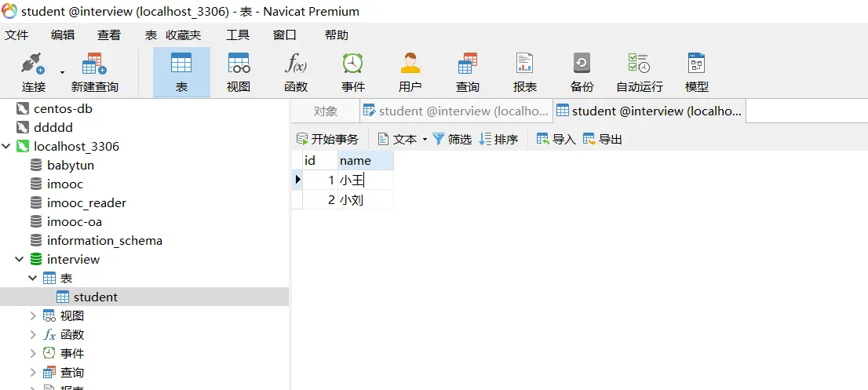
Task: Select the 报表 (Report) toolbar icon
Action: click(x=525, y=72)
